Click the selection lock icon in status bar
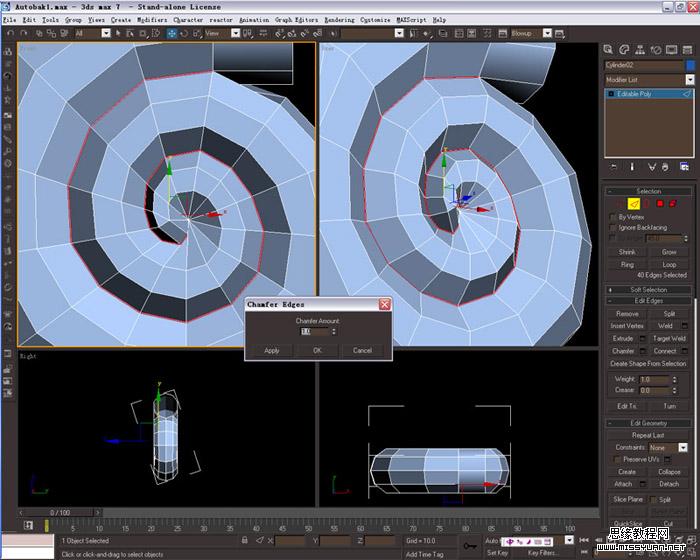This screenshot has width=700, height=560. click(x=245, y=540)
